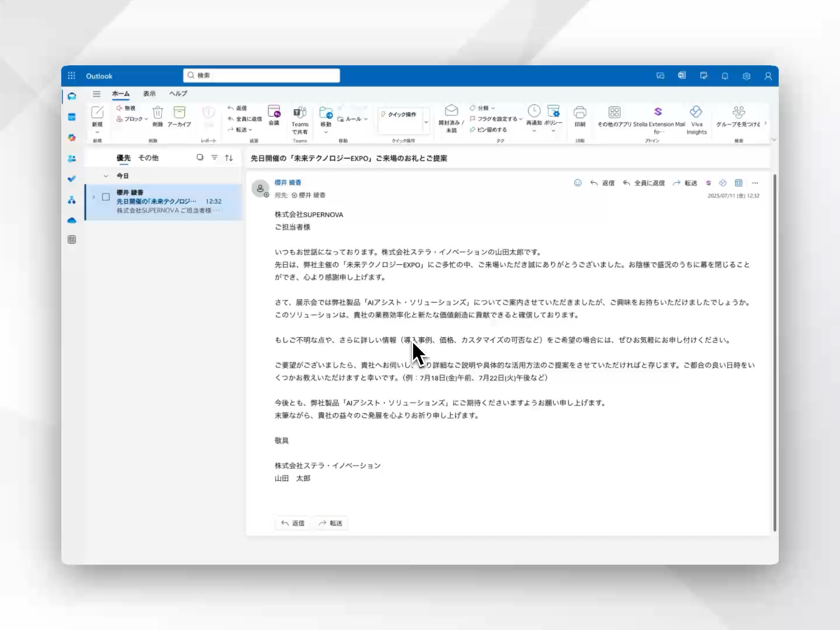
Task: Expand the conversation arrow on 櫻井 綾香 email
Action: pyautogui.click(x=93, y=197)
